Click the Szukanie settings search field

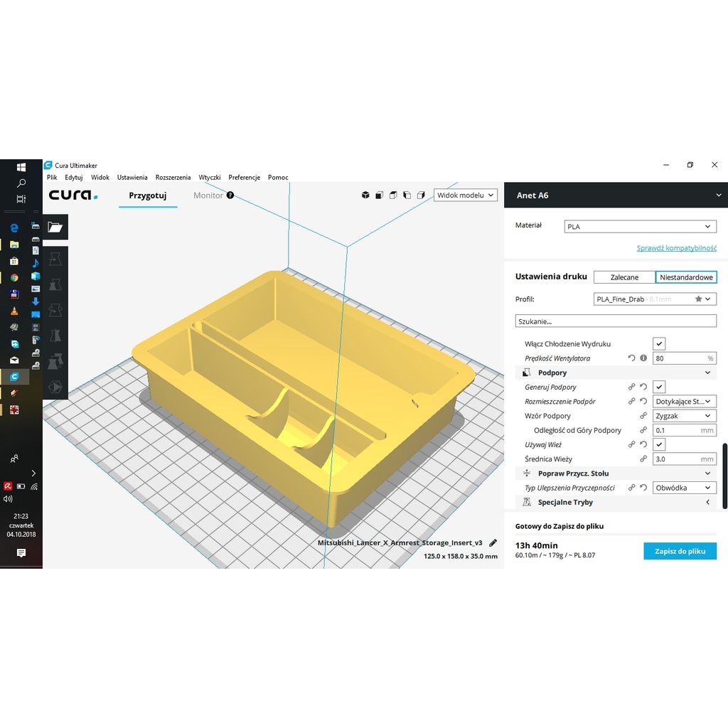(x=615, y=321)
